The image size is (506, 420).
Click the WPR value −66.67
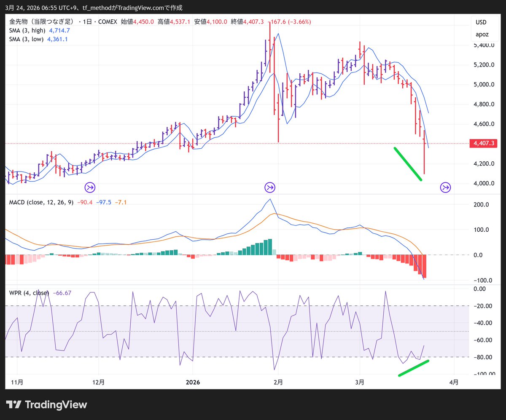click(x=61, y=293)
